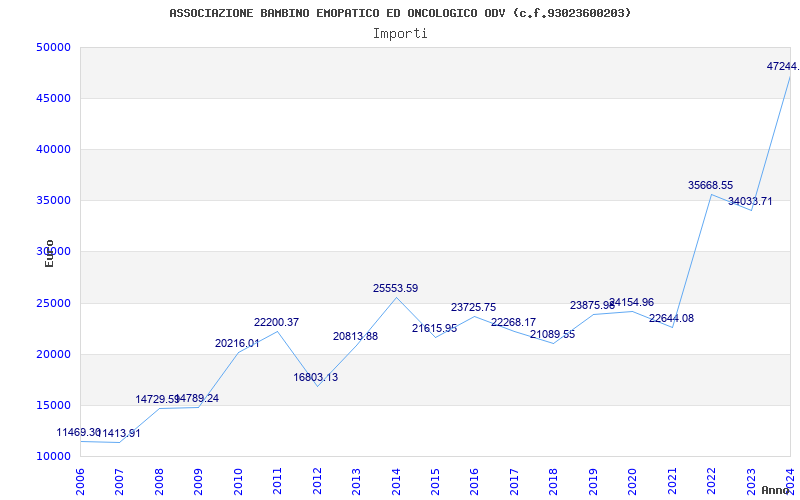Click the Anno x-axis title
800x500 pixels.
[x=774, y=490]
